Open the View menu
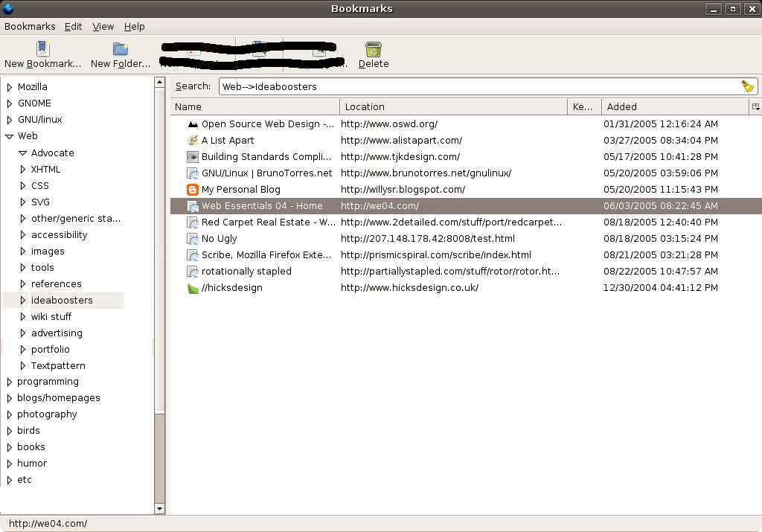Viewport: 762px width, 532px height. pyautogui.click(x=103, y=26)
